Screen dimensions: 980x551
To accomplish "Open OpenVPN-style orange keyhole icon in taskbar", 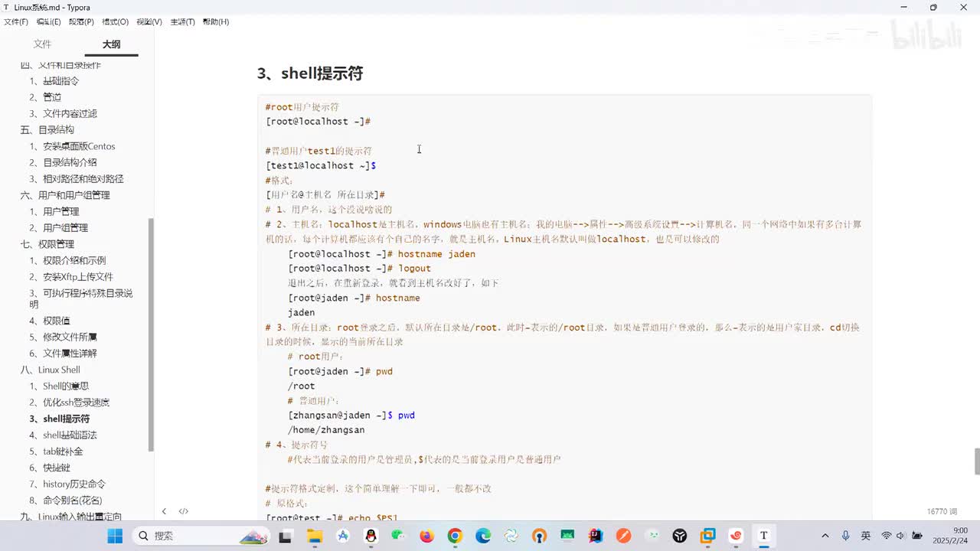I will pos(539,536).
